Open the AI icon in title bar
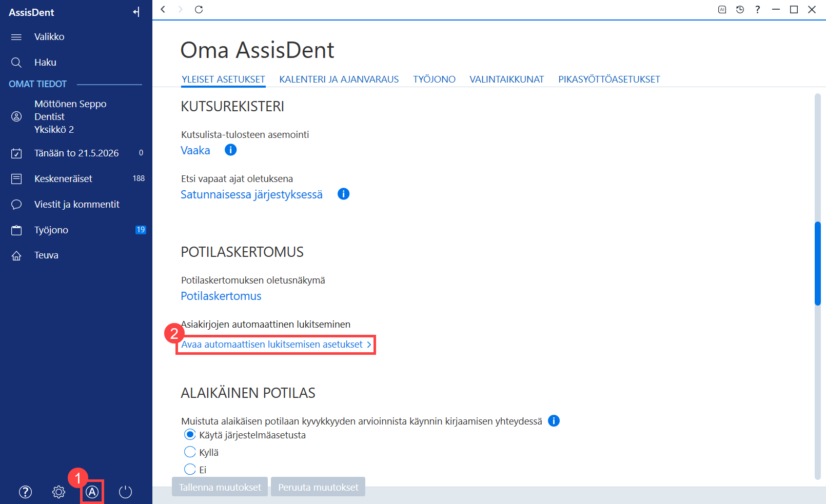 722,9
